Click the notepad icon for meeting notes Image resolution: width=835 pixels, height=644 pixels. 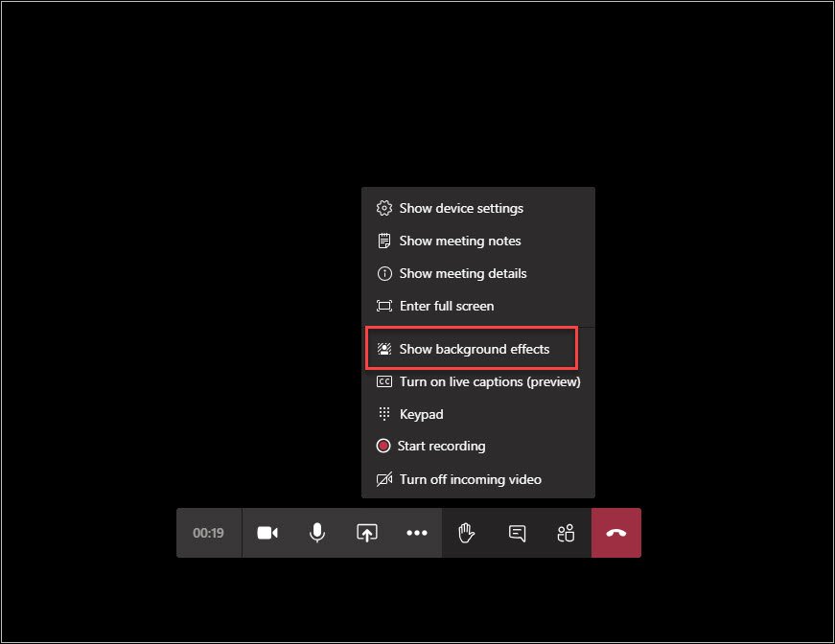point(384,241)
